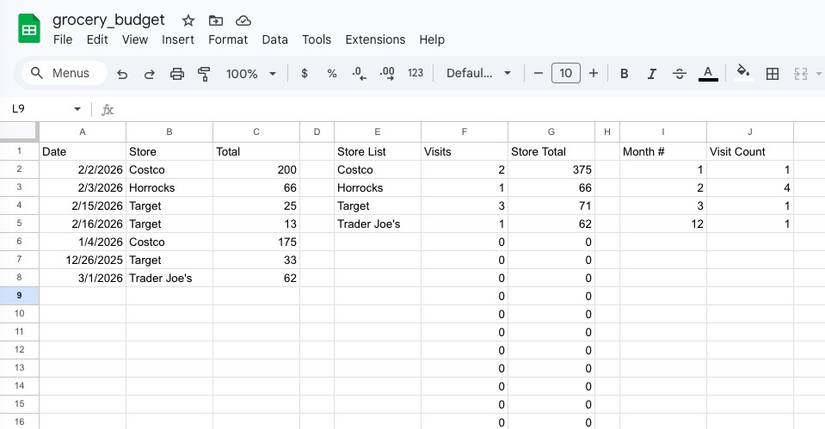Click the formula bar input
Image resolution: width=825 pixels, height=429 pixels.
point(468,109)
